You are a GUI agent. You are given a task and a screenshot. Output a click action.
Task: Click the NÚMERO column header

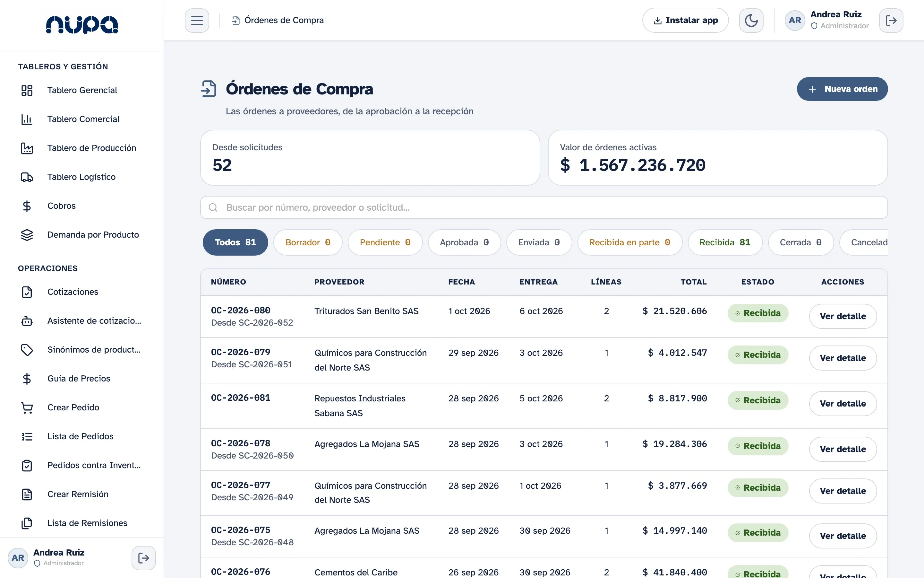click(x=228, y=282)
